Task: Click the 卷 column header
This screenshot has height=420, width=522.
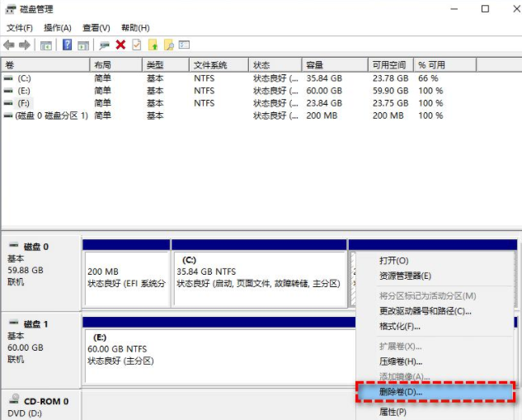Action: 45,65
